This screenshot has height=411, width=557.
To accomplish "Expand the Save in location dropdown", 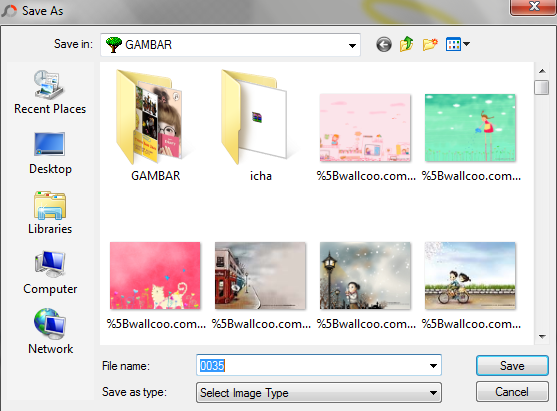I will coord(352,45).
